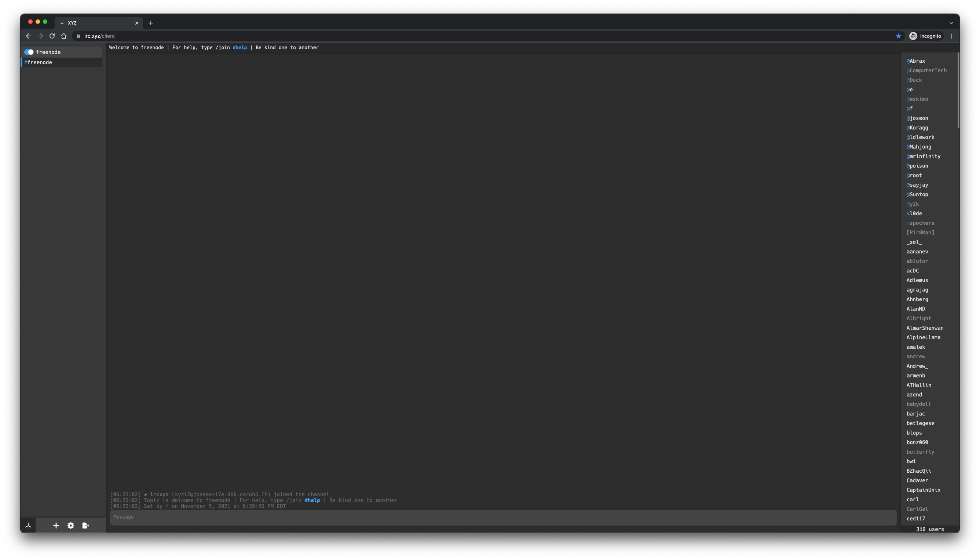Click the #help link in topic bar

click(239, 48)
